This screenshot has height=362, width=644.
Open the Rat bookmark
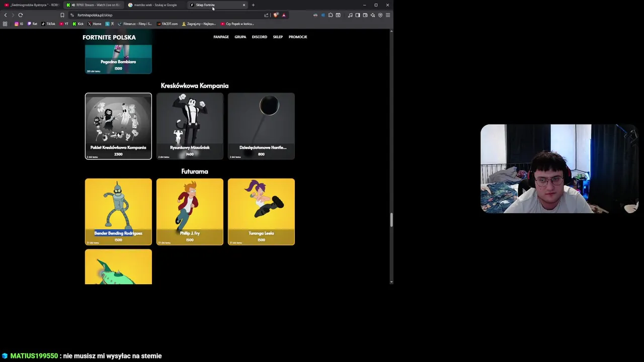click(33, 24)
